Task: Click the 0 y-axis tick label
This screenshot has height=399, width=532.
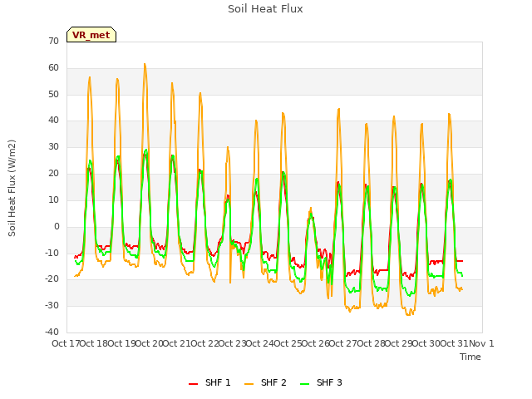Action: (57, 226)
